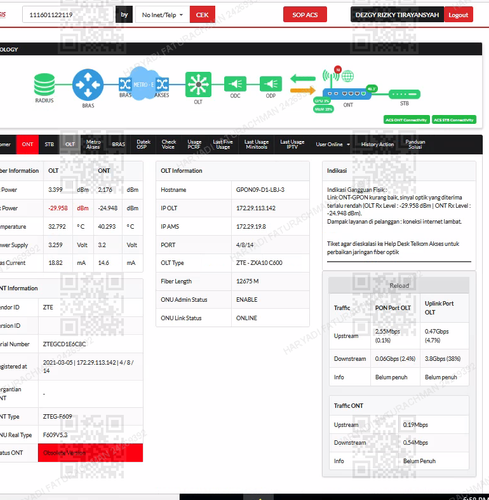Expand the User Online dropdown menu
489x500 pixels.
pos(333,144)
